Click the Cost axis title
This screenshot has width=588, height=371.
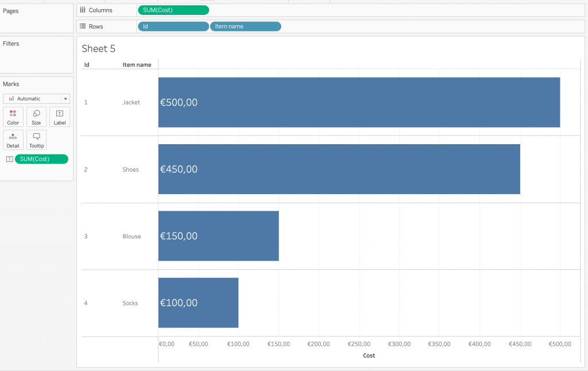[x=369, y=355]
